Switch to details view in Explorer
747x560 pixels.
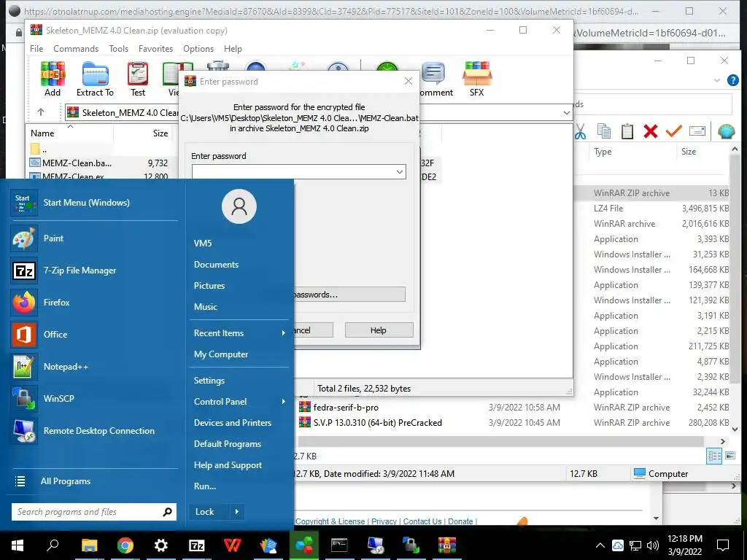coord(715,456)
